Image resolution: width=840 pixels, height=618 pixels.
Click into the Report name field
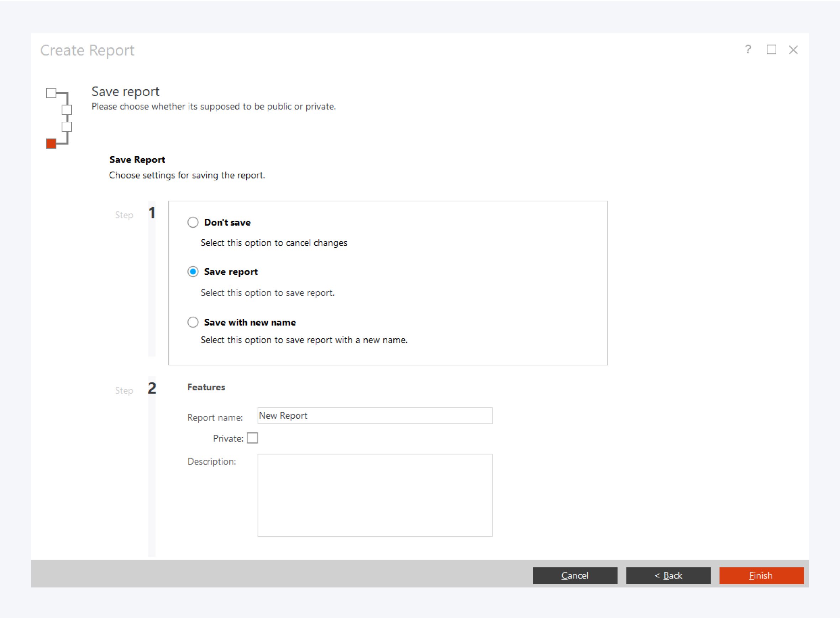coord(374,416)
